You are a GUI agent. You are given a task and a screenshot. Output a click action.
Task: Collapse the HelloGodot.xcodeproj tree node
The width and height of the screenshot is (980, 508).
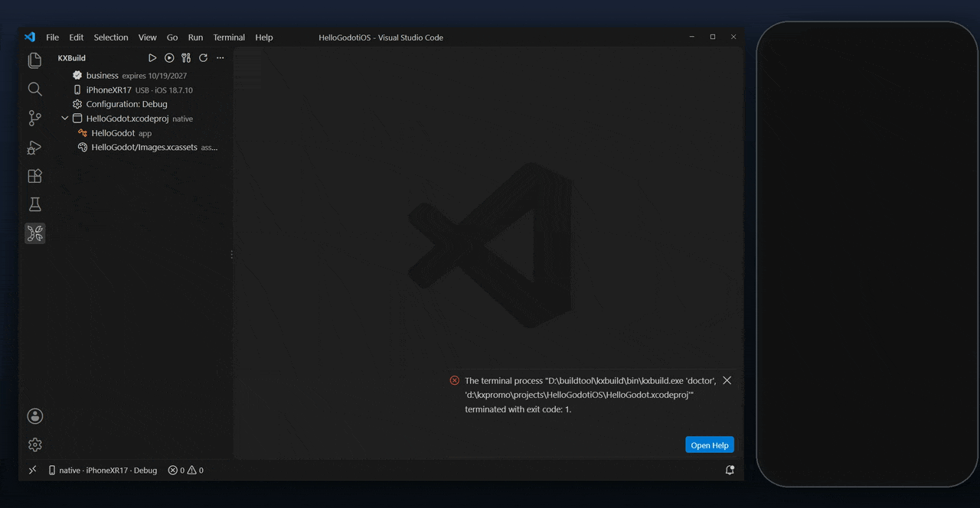[65, 119]
